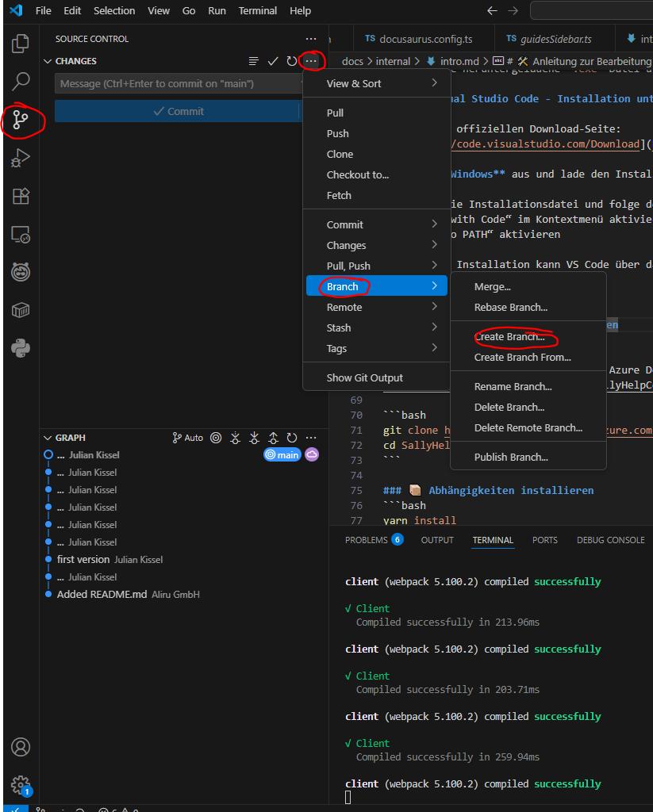Click the purple cloud remote badge
The height and width of the screenshot is (812, 653).
(312, 454)
